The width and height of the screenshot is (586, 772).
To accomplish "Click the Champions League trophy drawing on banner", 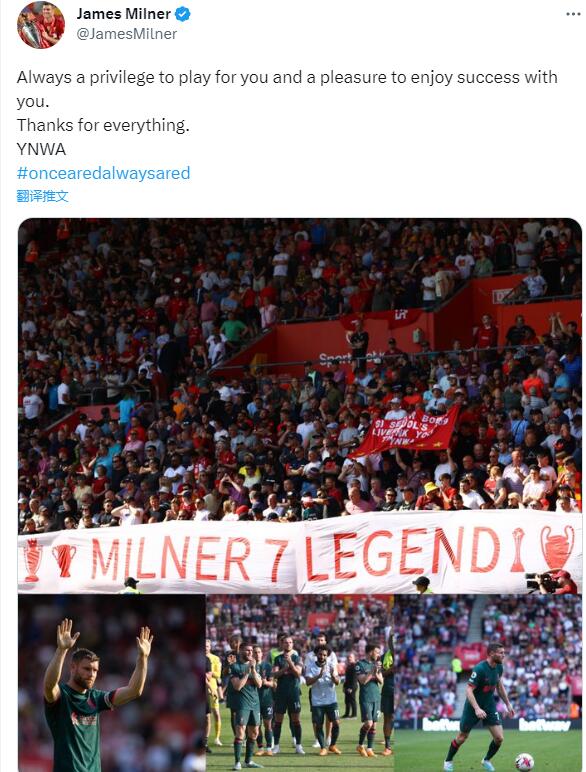I will 557,547.
